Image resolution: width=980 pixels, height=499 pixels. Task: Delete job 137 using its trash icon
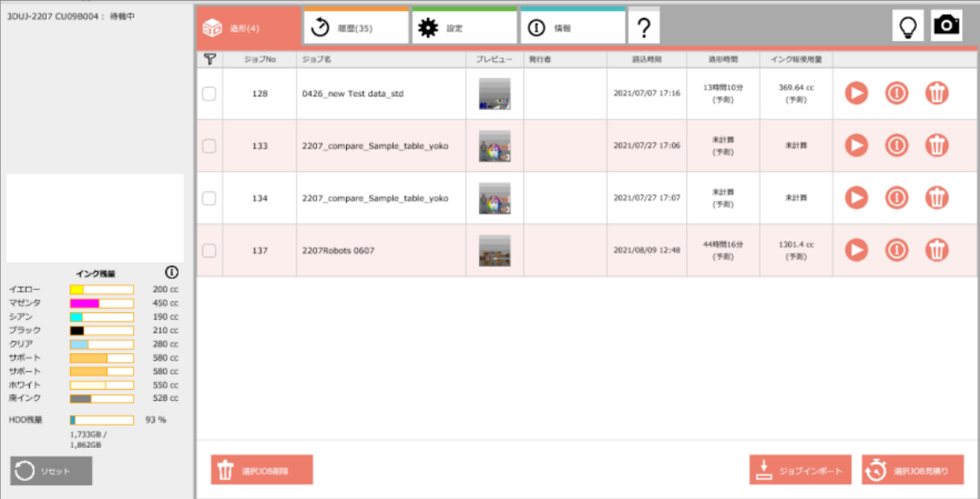(937, 250)
